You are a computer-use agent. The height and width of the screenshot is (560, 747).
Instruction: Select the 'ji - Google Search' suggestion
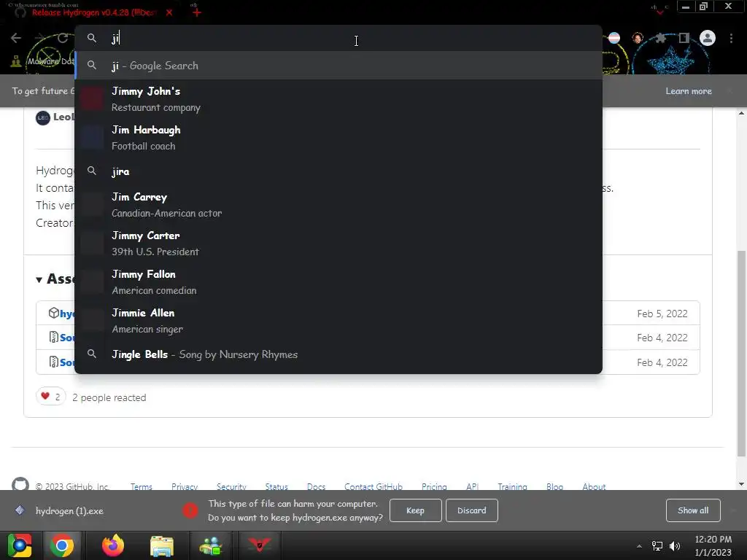pyautogui.click(x=338, y=66)
